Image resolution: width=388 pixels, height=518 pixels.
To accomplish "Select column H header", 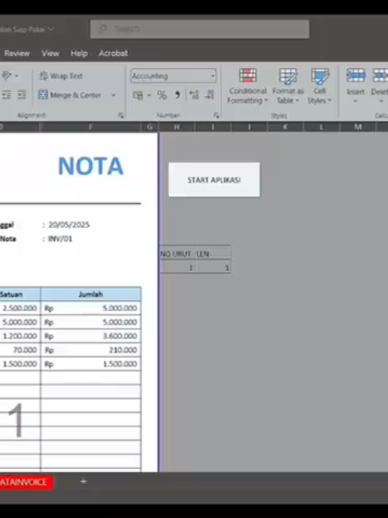I will (x=177, y=127).
